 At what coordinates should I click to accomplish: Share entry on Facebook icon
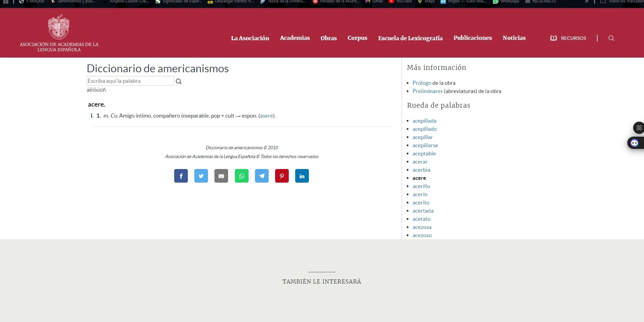[x=181, y=176]
